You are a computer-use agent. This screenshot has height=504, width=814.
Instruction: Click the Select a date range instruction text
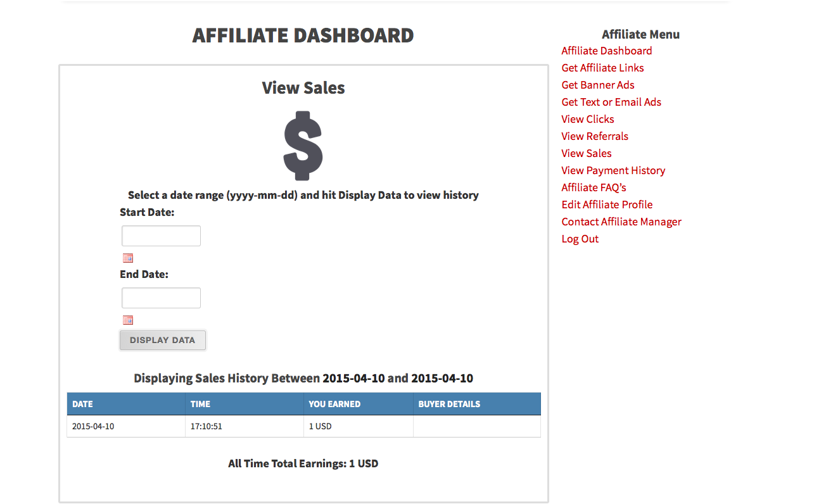coord(303,195)
